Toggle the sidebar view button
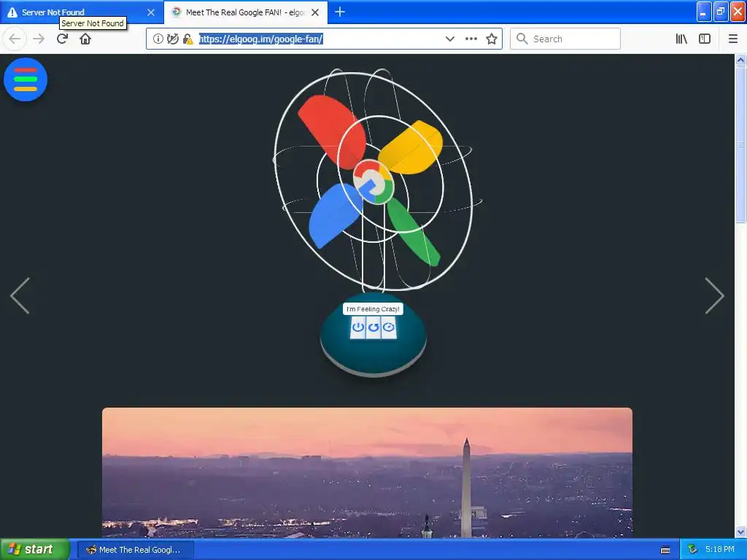 coord(705,39)
